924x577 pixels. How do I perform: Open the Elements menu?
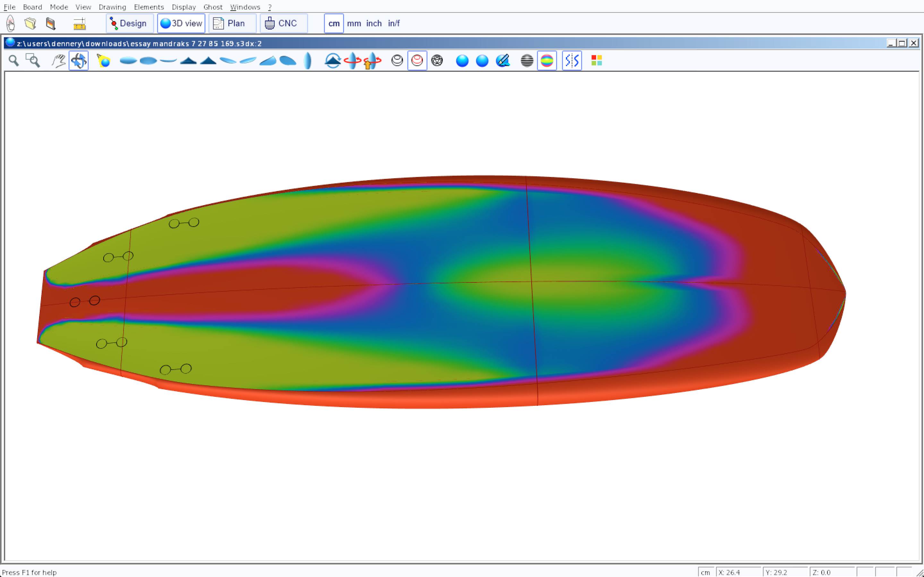[x=149, y=7]
